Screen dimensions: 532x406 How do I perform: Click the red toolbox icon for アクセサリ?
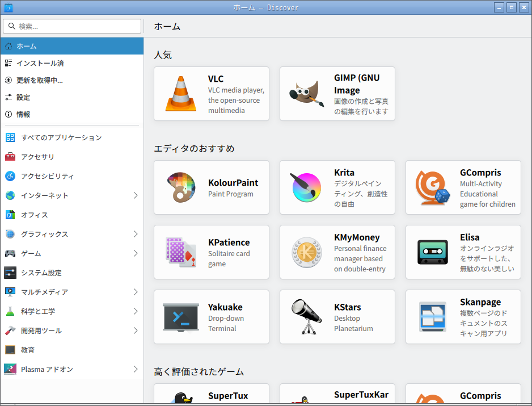10,157
